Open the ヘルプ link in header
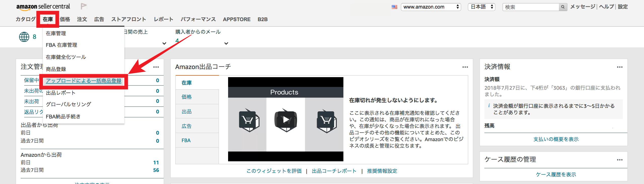The width and height of the screenshot is (644, 184). [x=606, y=7]
